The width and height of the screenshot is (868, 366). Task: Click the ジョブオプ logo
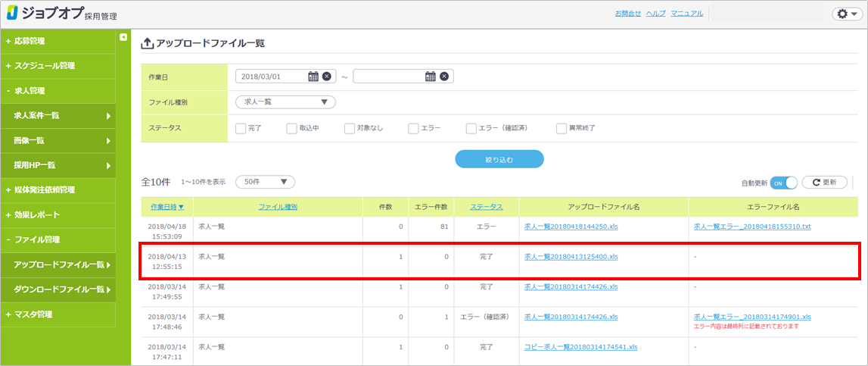tap(61, 14)
